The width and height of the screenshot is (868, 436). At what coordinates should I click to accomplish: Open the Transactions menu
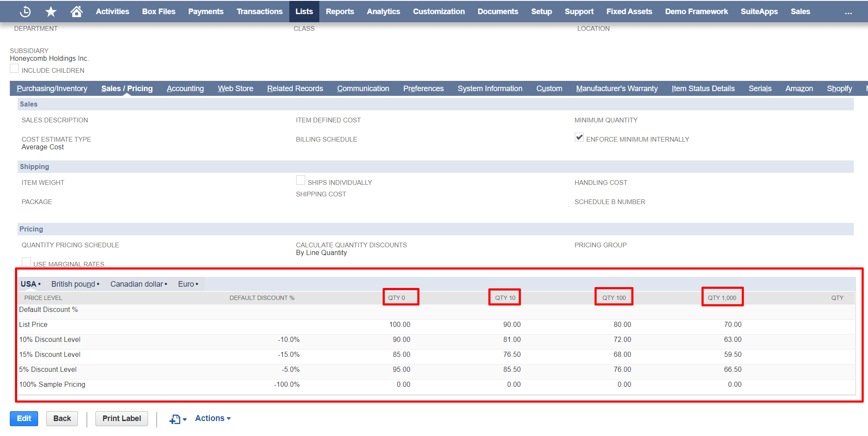(x=260, y=12)
